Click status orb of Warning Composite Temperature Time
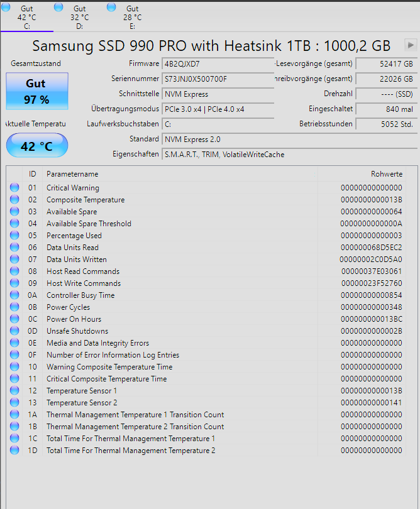Image resolution: width=420 pixels, height=509 pixels. [x=14, y=366]
